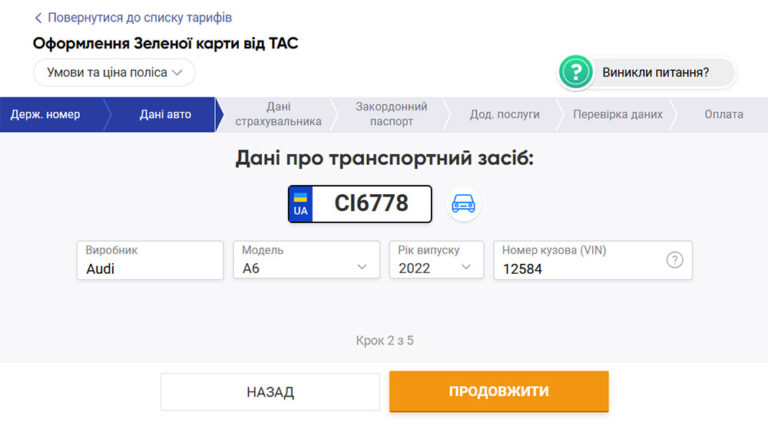Jump to Перевірка даних step
This screenshot has height=425, width=768.
[x=618, y=115]
